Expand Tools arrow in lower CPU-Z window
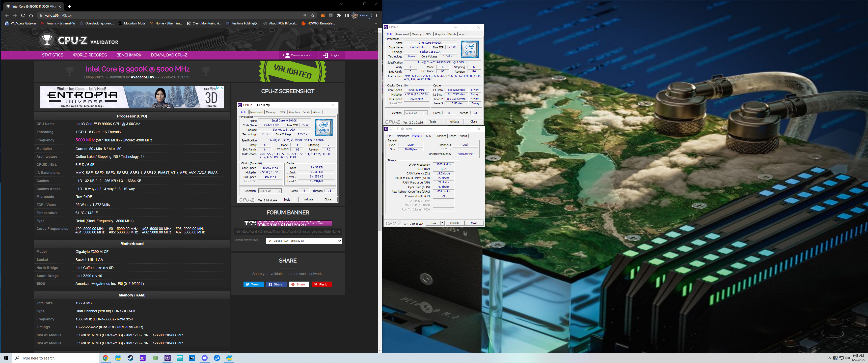 coord(442,223)
